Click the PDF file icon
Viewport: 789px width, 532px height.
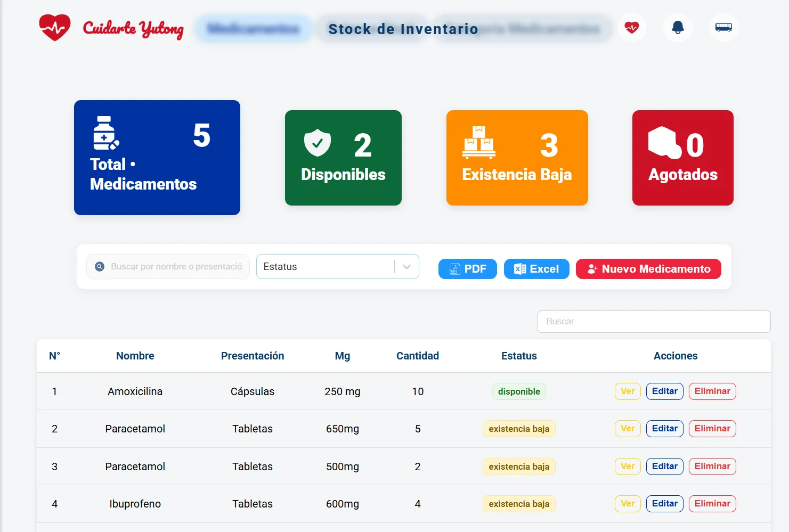tap(454, 269)
